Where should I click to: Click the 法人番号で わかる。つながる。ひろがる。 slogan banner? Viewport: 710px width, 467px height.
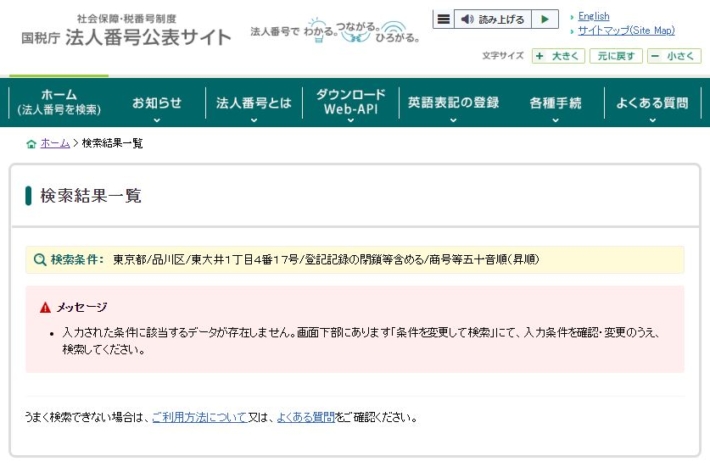335,31
